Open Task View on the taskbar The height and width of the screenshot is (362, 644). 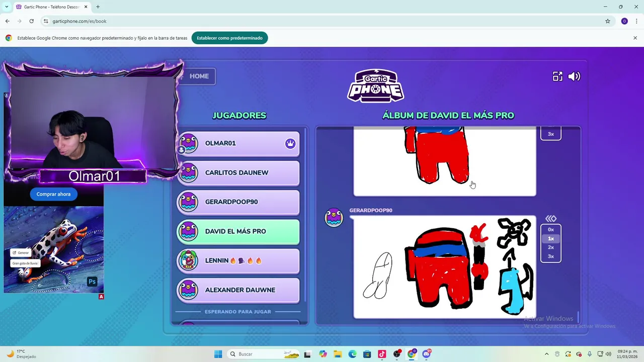point(307,354)
